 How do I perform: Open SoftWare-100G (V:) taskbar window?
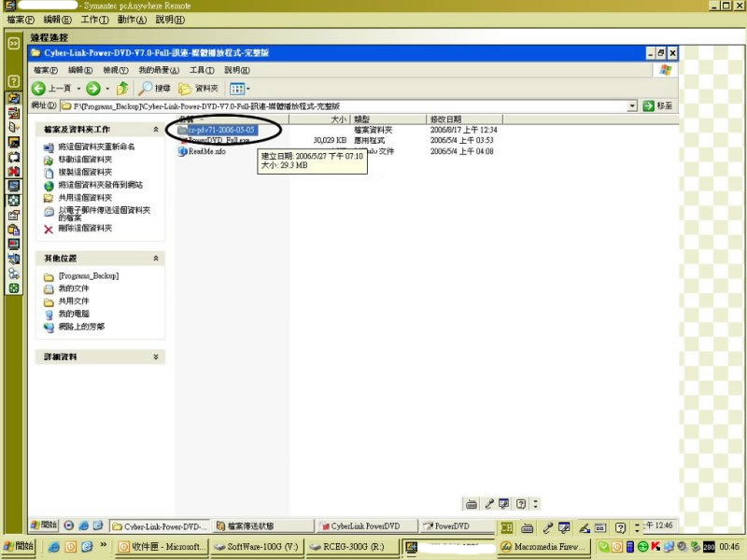point(256,547)
